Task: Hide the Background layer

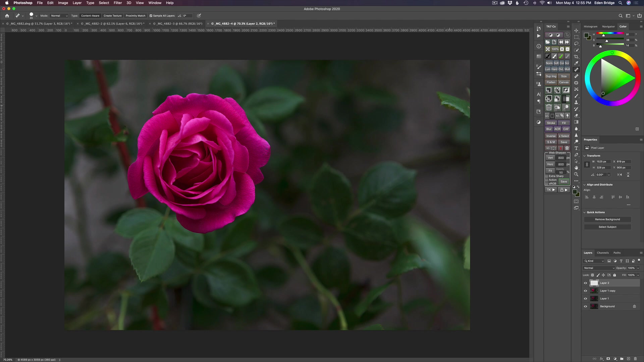Action: [x=586, y=306]
